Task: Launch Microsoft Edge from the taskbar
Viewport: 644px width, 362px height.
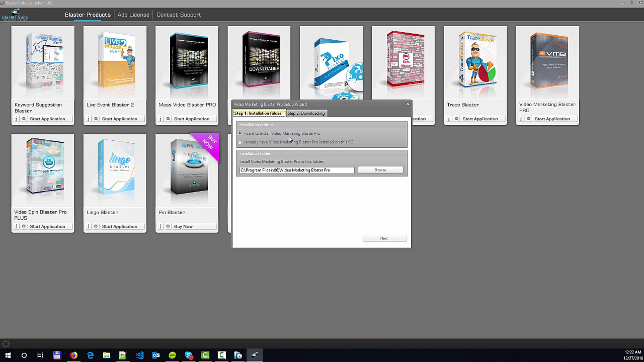Action: tap(90, 355)
